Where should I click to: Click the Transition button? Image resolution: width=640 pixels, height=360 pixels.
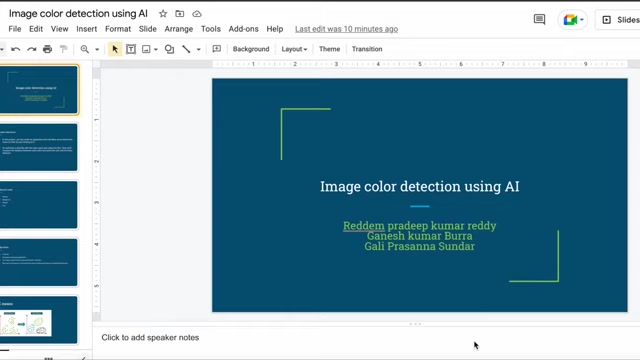[x=367, y=49]
